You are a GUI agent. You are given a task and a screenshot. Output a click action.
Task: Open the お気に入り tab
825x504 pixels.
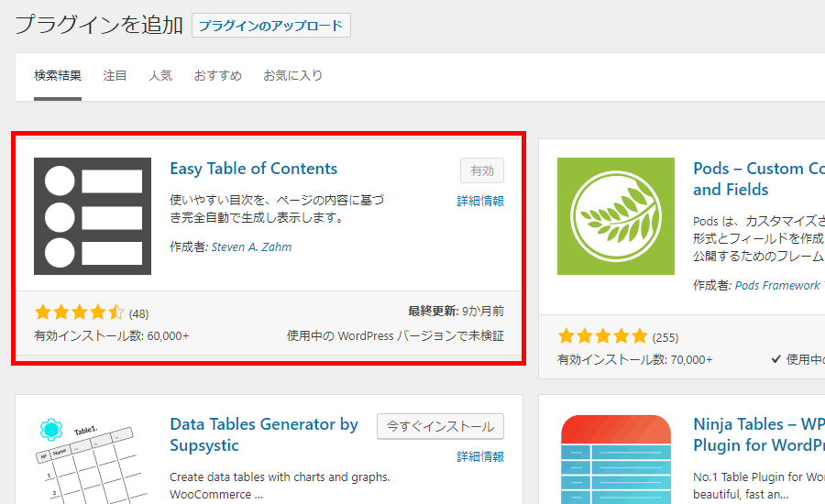pyautogui.click(x=293, y=76)
